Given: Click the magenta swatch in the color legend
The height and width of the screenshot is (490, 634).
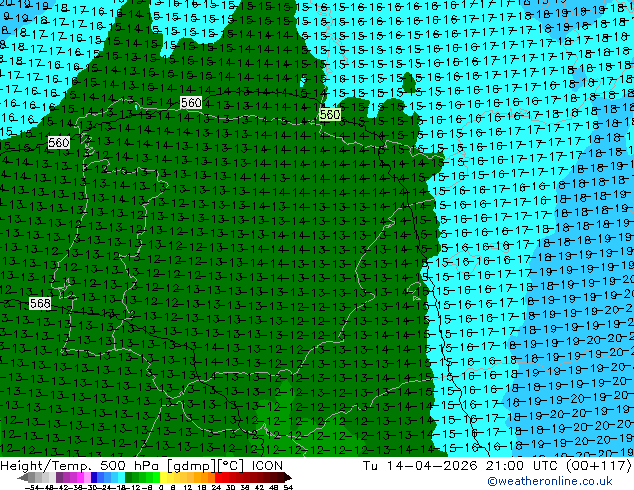Looking at the screenshot, I should point(80,477).
